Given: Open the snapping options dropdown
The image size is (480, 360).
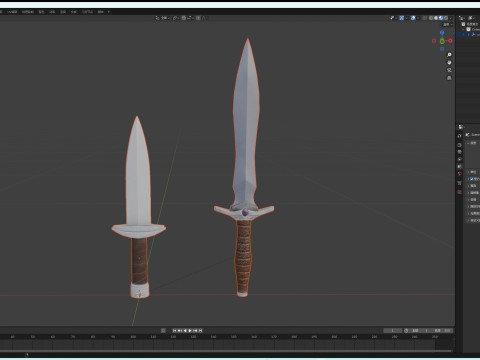Looking at the screenshot, I should [x=190, y=18].
